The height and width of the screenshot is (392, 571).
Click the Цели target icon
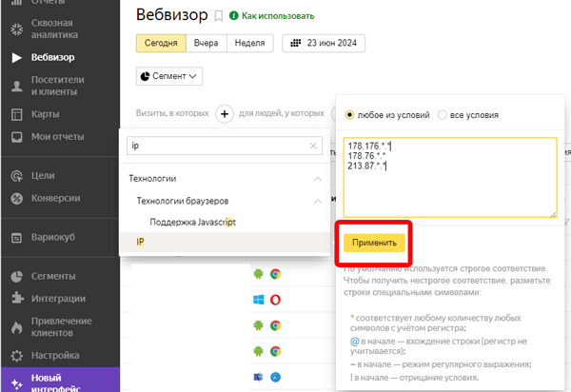[x=17, y=176]
